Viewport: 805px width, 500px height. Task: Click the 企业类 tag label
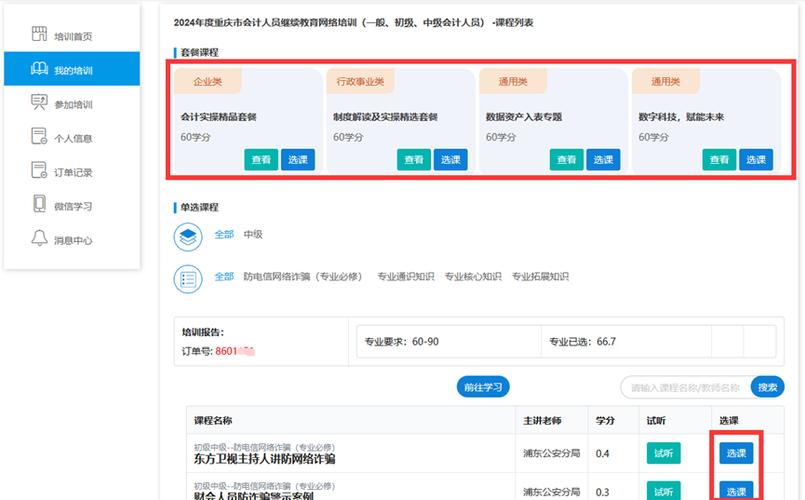click(207, 81)
